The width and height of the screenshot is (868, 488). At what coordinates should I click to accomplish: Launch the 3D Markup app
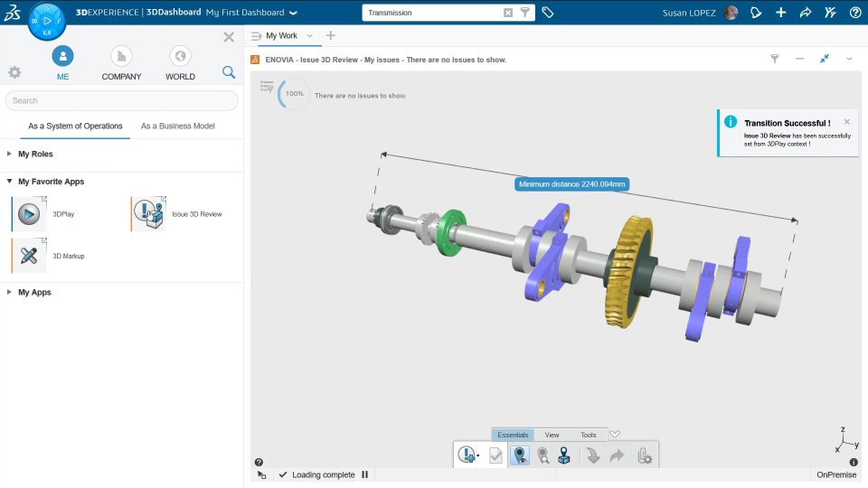click(x=29, y=256)
